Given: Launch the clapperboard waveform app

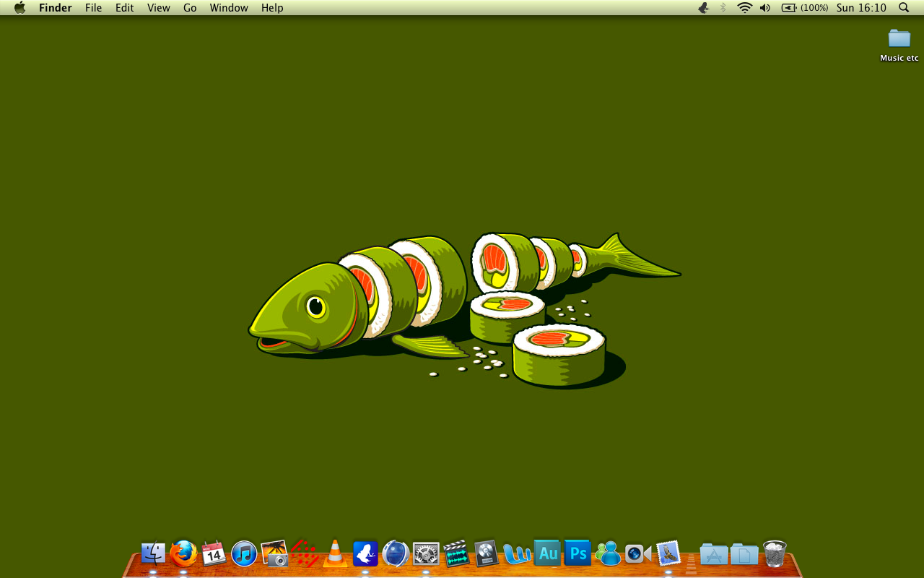Looking at the screenshot, I should click(x=456, y=554).
